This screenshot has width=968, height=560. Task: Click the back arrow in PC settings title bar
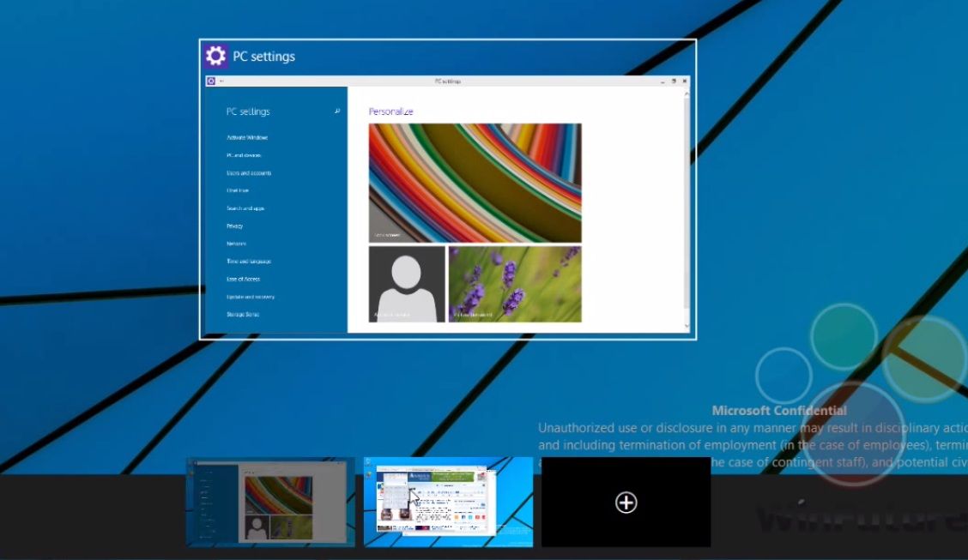[x=222, y=81]
